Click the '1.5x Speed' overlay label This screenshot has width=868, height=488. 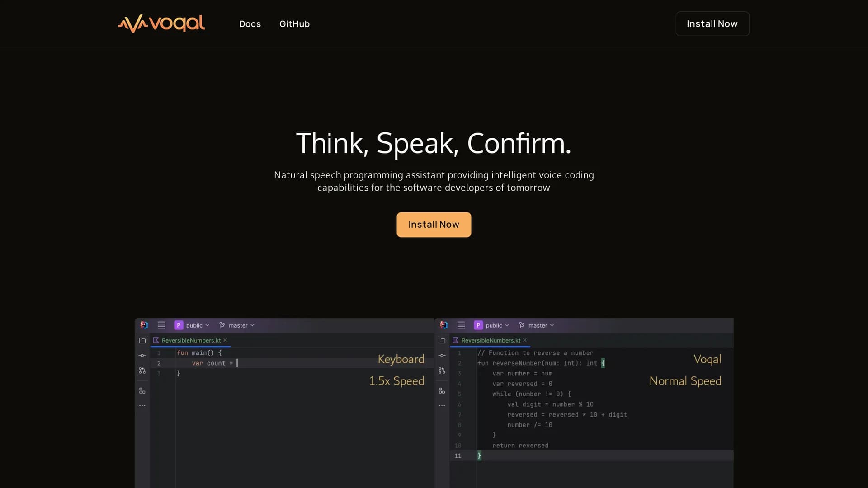tap(396, 381)
